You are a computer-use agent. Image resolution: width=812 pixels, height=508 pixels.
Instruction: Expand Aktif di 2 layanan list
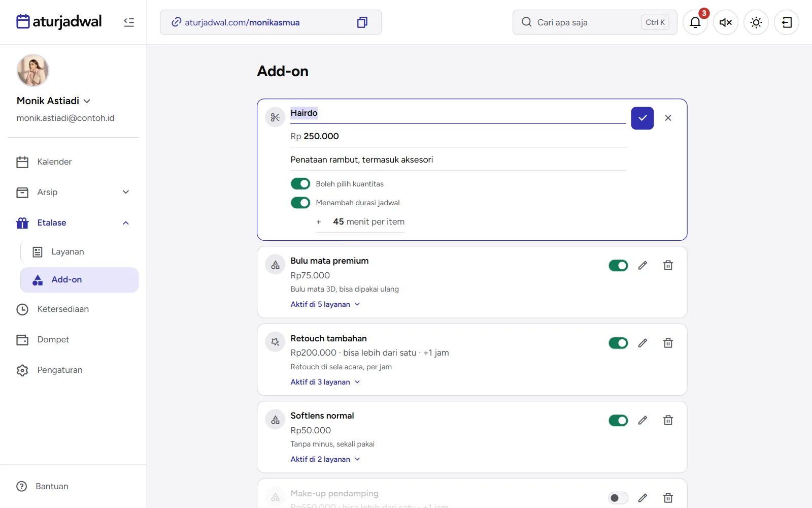325,459
